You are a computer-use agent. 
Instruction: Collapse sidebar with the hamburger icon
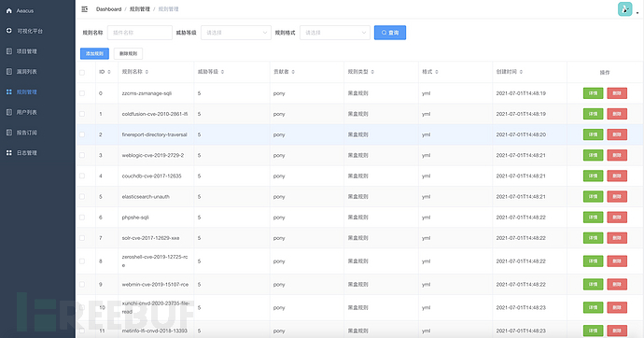pyautogui.click(x=85, y=9)
